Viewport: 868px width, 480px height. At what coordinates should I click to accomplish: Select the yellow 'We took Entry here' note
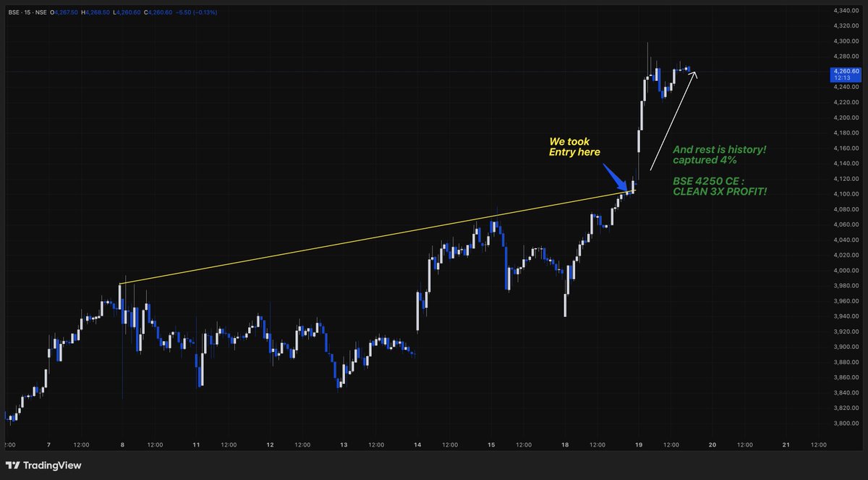574,147
